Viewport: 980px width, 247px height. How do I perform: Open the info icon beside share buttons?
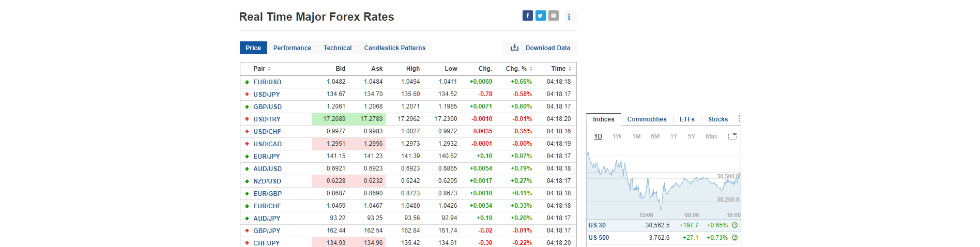click(569, 17)
